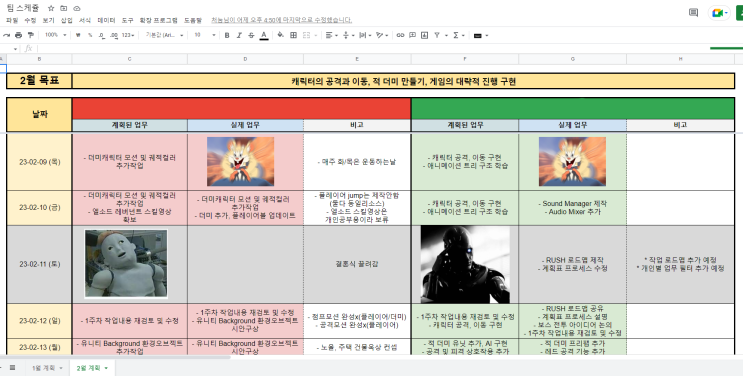Check cloud save status icon

tap(77, 9)
